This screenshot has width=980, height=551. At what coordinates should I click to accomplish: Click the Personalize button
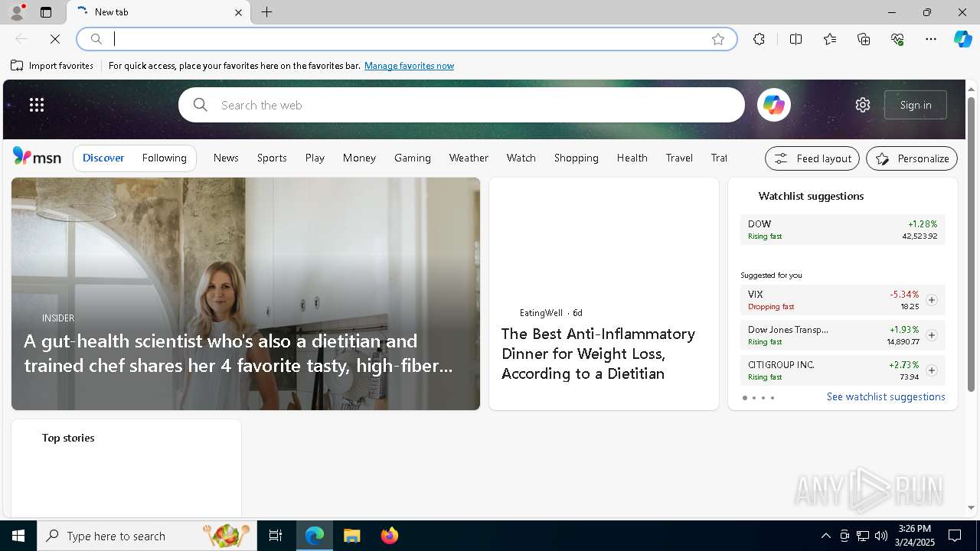[x=912, y=158]
